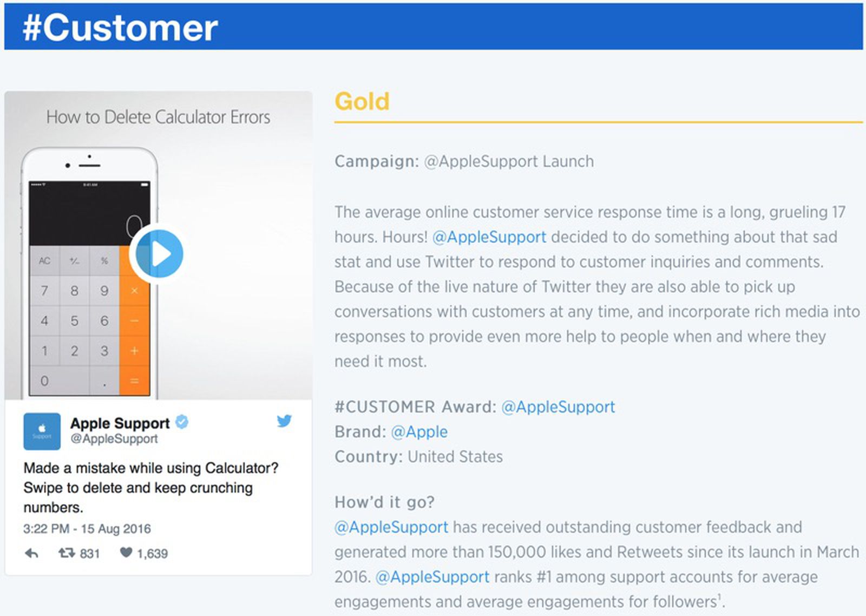Image resolution: width=866 pixels, height=616 pixels.
Task: Open the @AppleSupport handle under tweet author
Action: point(114,439)
